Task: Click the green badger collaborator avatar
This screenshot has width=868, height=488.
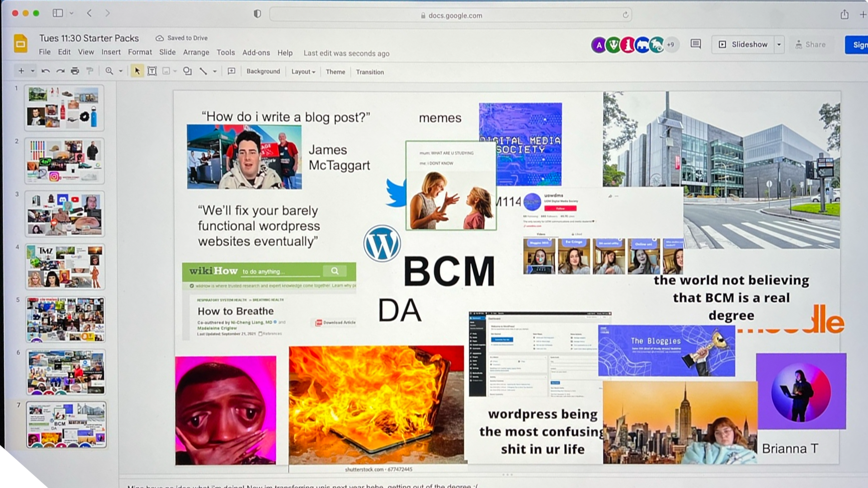Action: tap(613, 45)
